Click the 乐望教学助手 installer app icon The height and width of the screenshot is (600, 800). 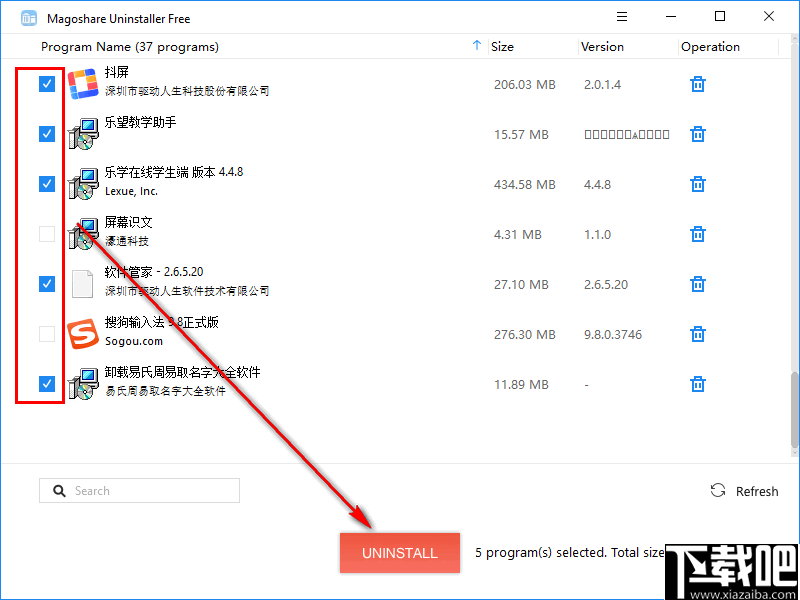(x=82, y=133)
